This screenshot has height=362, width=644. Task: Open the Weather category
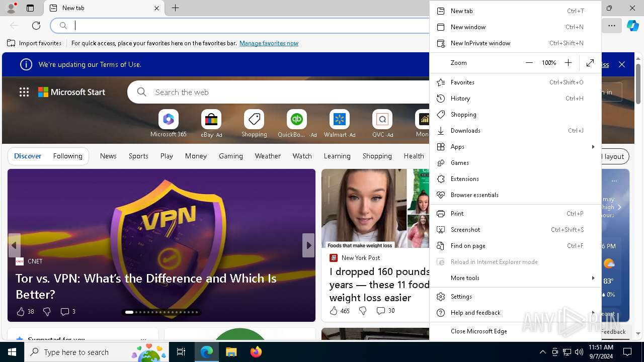(x=268, y=156)
